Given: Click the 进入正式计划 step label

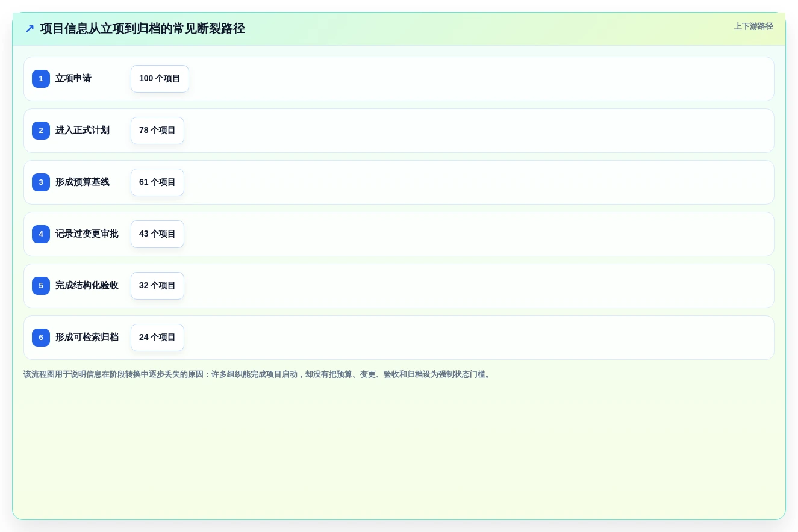Looking at the screenshot, I should [83, 131].
